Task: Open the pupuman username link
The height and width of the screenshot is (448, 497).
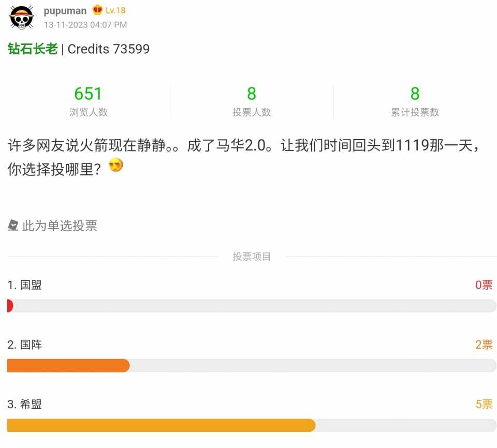Action: coord(65,11)
